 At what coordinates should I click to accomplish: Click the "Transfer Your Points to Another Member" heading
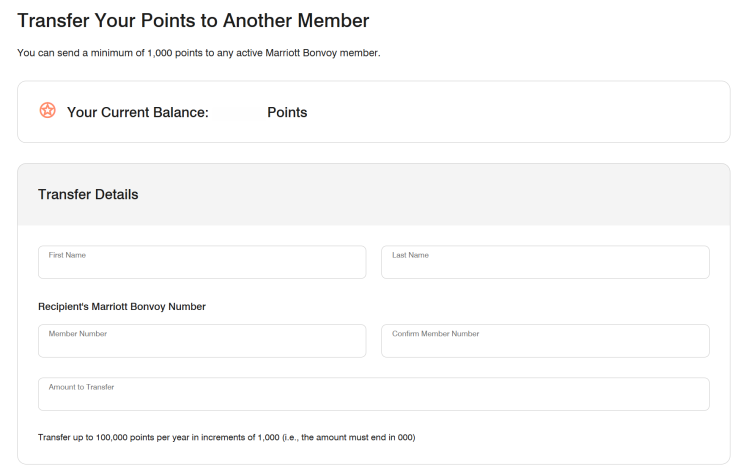click(193, 20)
